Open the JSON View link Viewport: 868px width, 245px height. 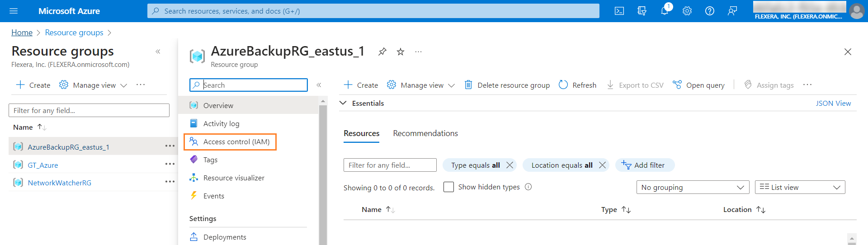833,103
